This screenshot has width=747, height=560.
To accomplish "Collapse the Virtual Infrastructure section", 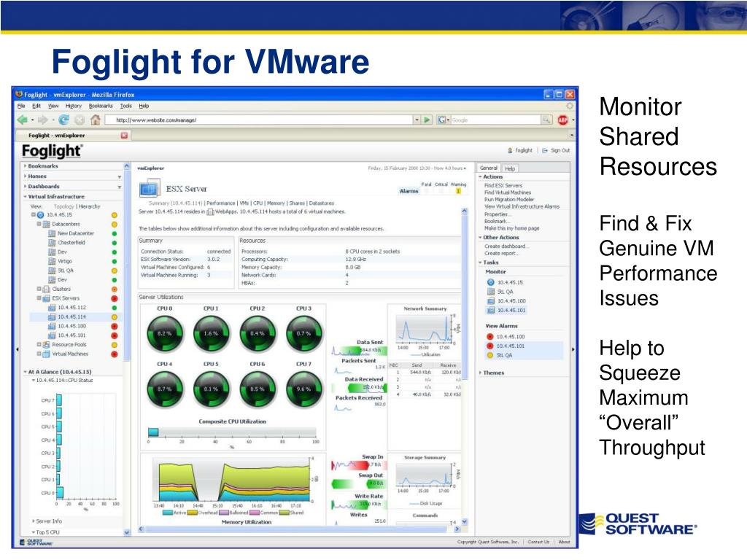I will pos(26,196).
